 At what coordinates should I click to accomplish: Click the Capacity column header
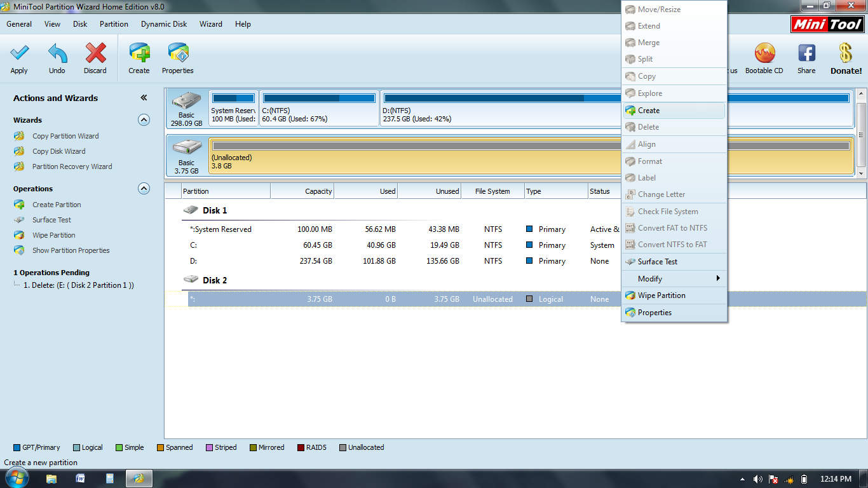pyautogui.click(x=302, y=191)
